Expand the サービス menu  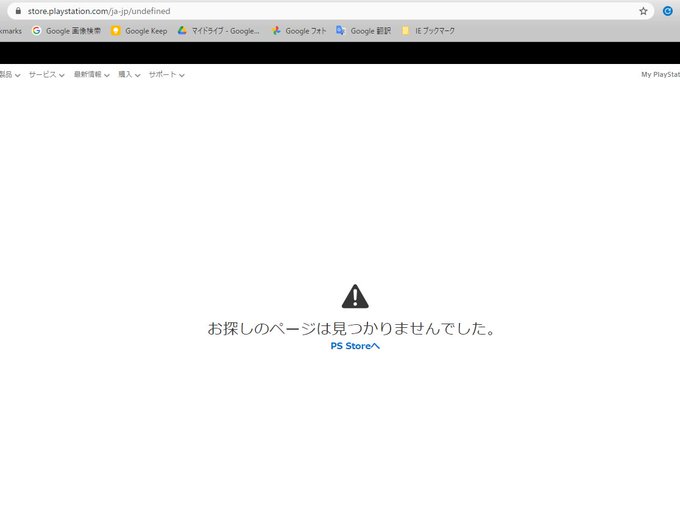(x=46, y=75)
